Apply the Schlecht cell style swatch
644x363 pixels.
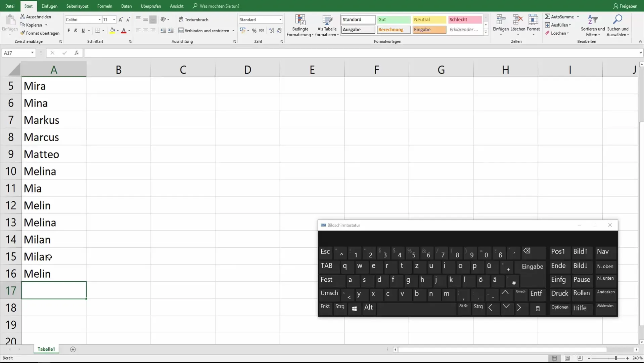(x=465, y=19)
